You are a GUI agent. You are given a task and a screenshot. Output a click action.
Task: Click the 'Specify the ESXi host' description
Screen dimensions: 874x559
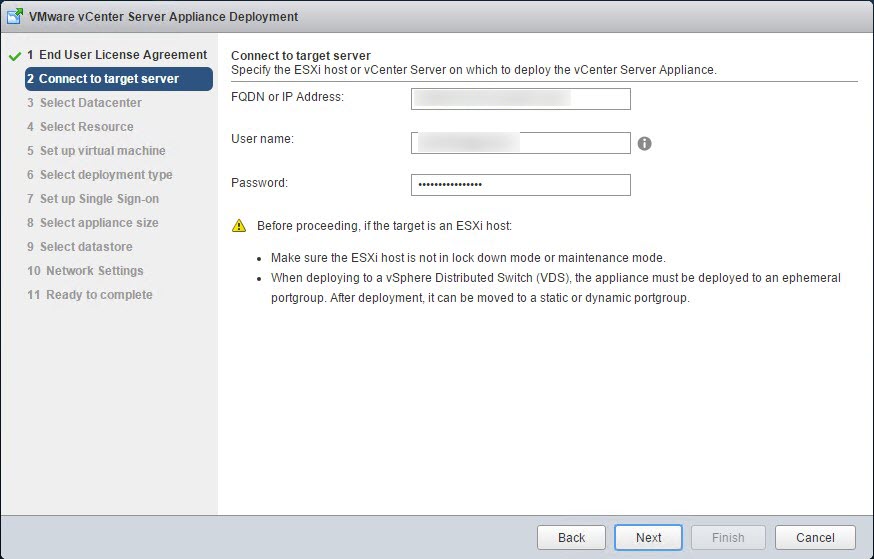pyautogui.click(x=474, y=70)
